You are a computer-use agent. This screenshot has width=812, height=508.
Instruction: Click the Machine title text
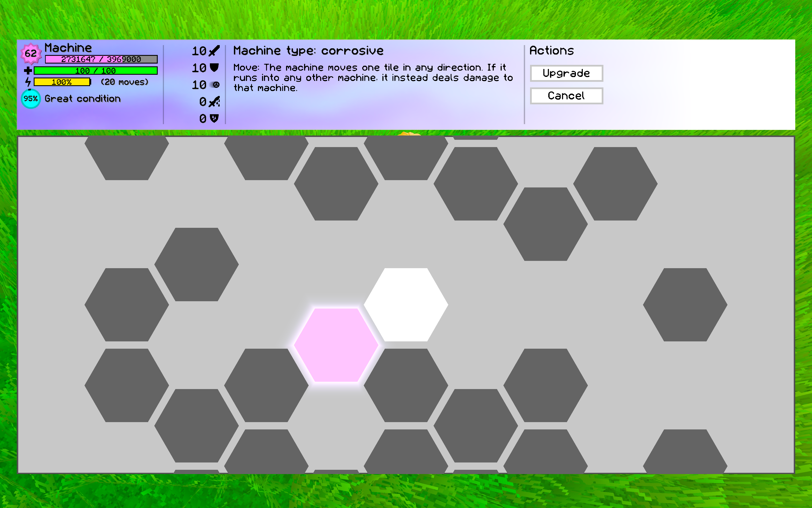[x=68, y=48]
